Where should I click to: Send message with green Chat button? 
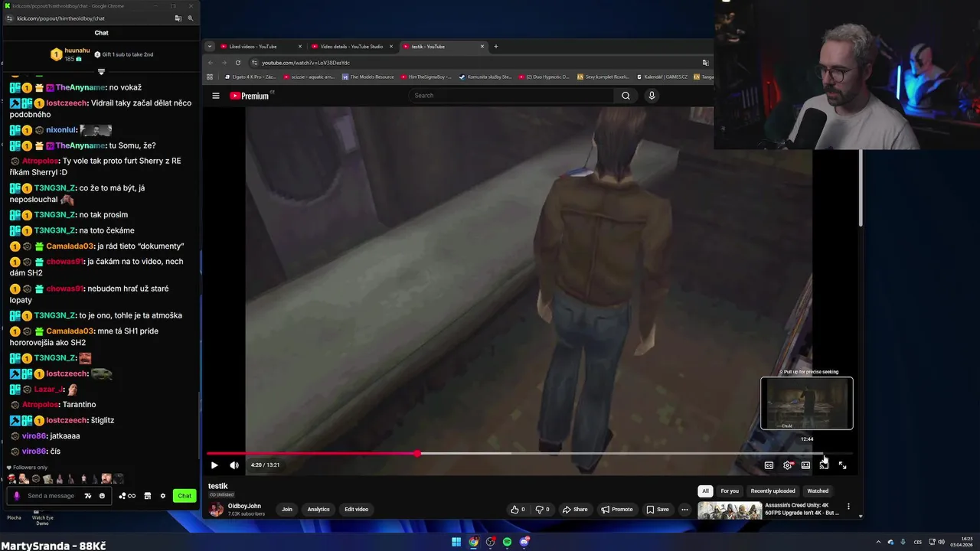pos(185,496)
